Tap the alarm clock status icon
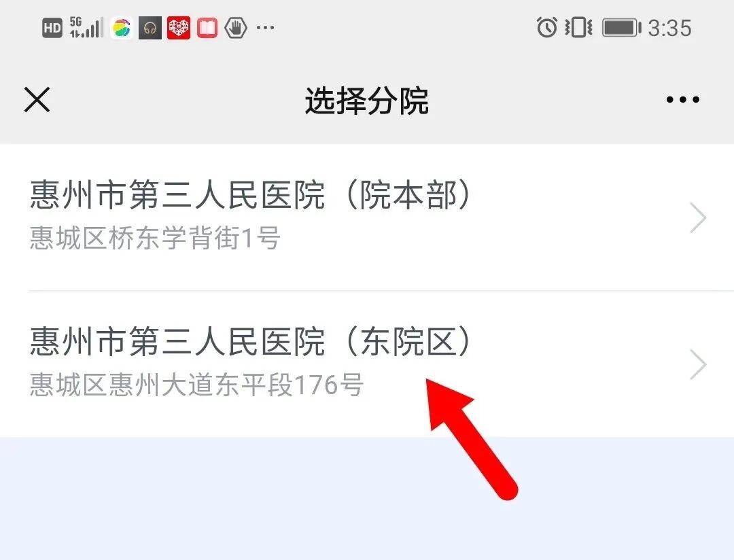The image size is (734, 560). pos(546,27)
